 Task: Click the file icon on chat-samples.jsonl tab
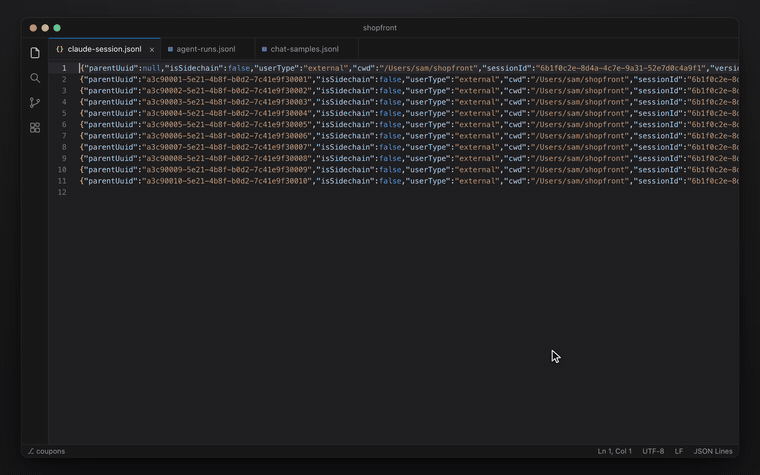264,49
